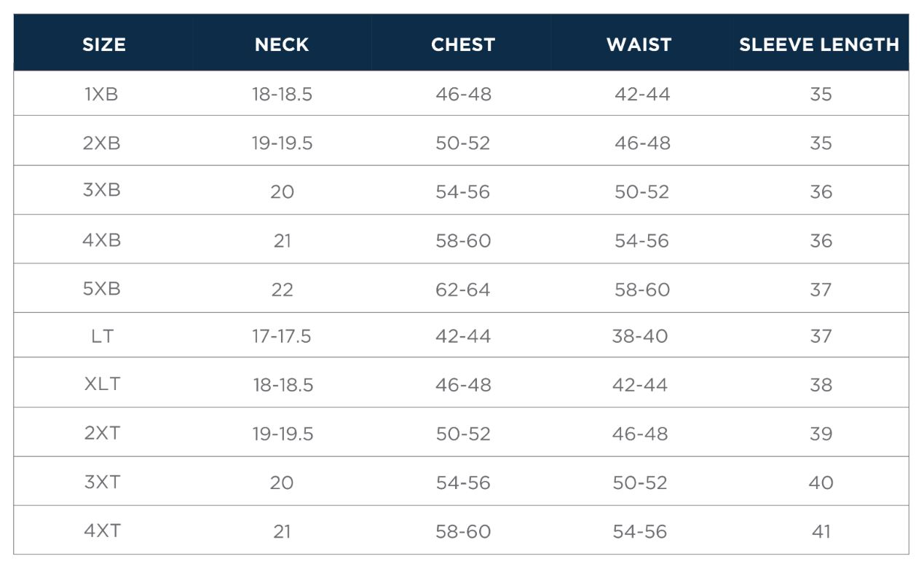Screen dimensions: 924x572
Task: Click neck value 17-17.5 in LT row
Action: 282,336
